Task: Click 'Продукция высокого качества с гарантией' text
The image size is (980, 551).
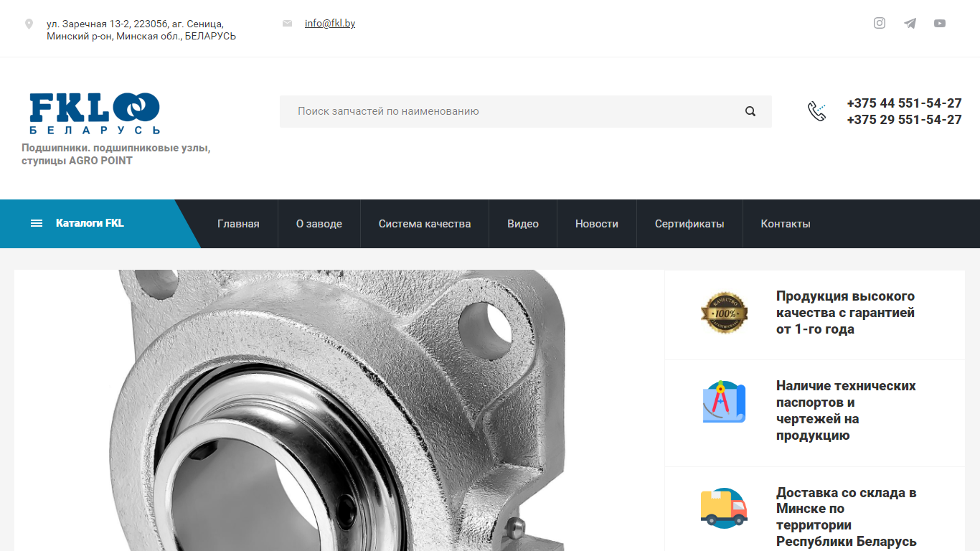Action: coord(845,313)
